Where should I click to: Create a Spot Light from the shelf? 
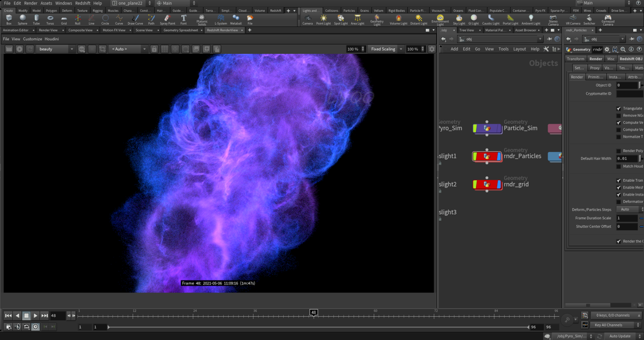[x=340, y=20]
